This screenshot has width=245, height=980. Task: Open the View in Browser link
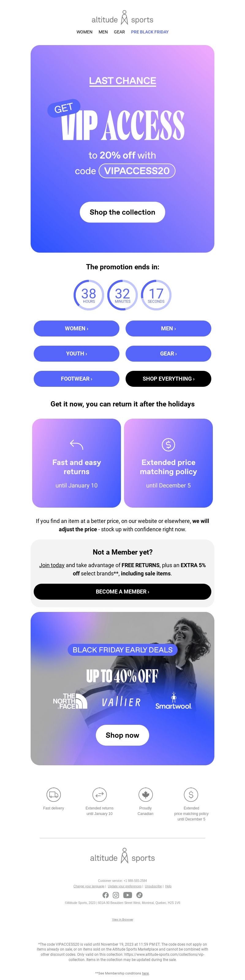(x=122, y=920)
